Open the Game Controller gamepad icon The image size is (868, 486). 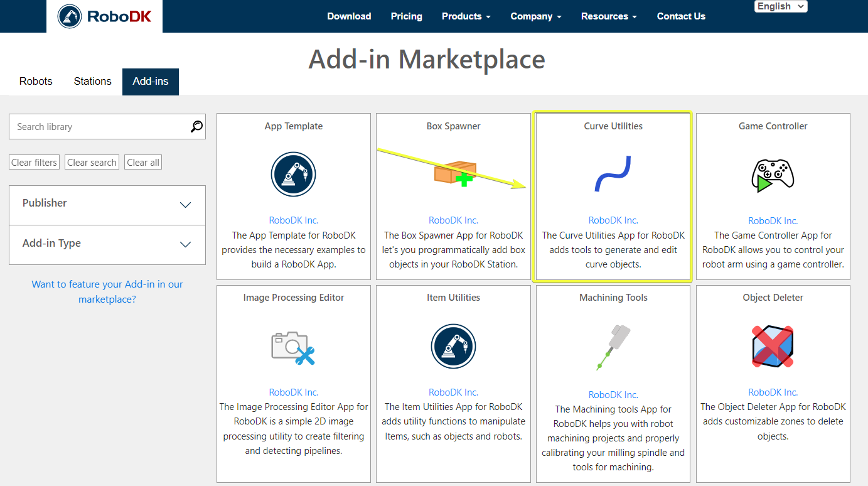point(773,175)
